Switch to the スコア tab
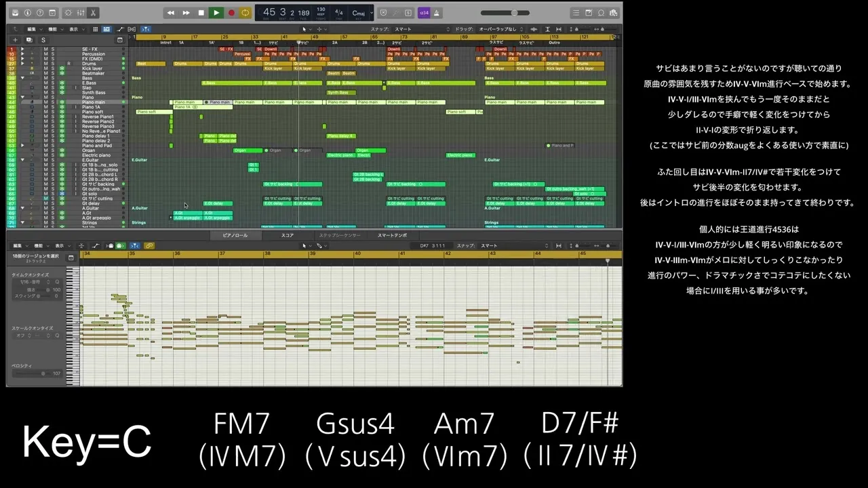 point(288,235)
